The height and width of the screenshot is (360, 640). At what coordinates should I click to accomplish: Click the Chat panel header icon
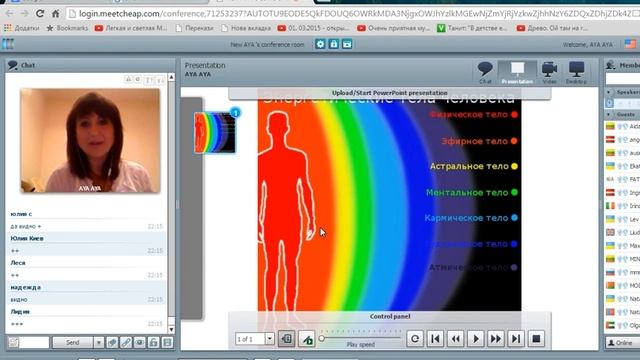click(x=13, y=65)
